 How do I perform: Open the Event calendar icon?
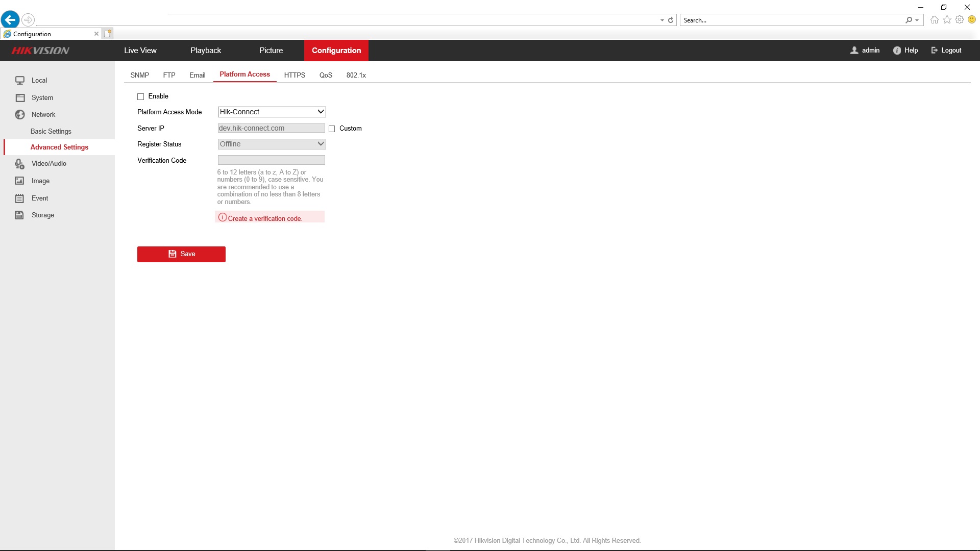[19, 198]
